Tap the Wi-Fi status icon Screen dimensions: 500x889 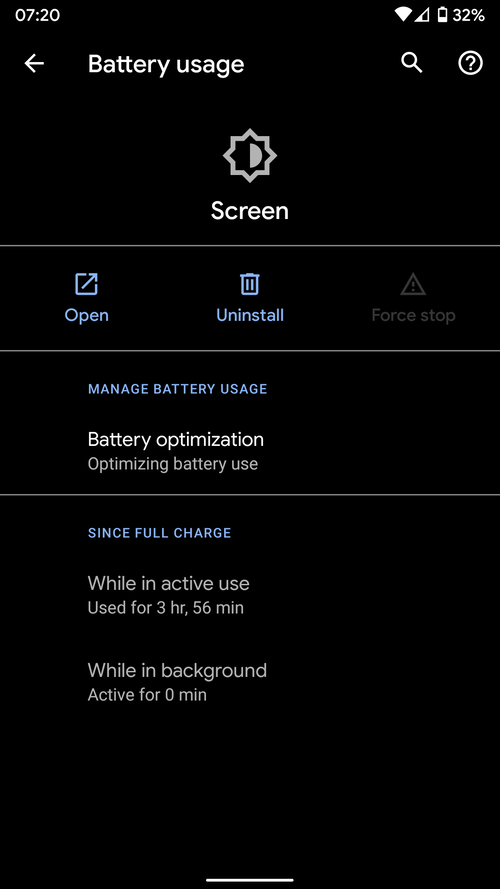click(403, 15)
